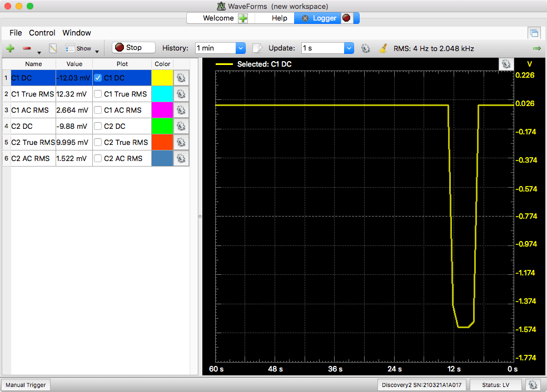
Task: Open the edit pencil icon on the toolbar
Action: click(x=53, y=48)
